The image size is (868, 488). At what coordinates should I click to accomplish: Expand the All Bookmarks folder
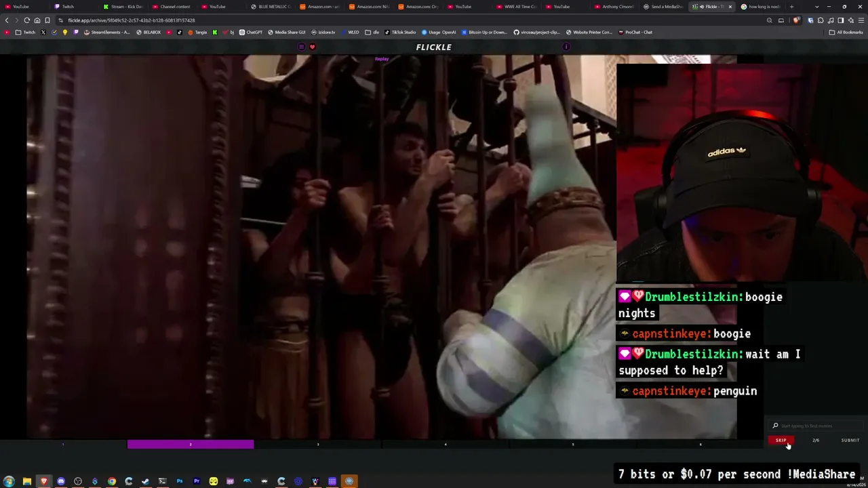(x=846, y=33)
